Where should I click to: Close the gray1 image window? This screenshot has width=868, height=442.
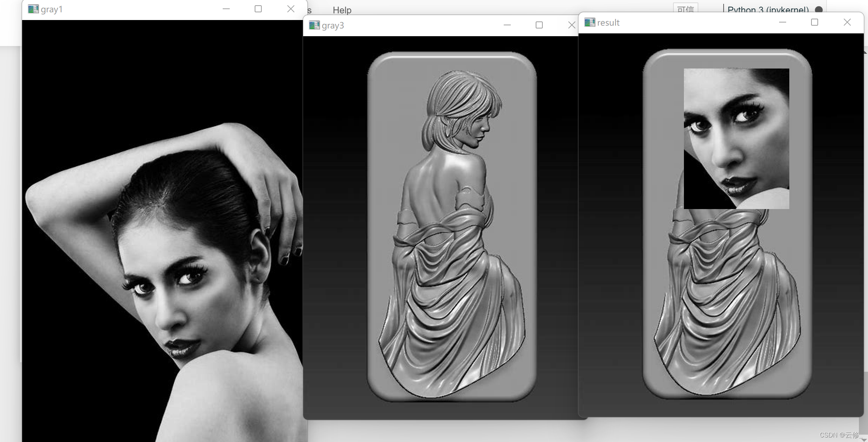point(291,9)
